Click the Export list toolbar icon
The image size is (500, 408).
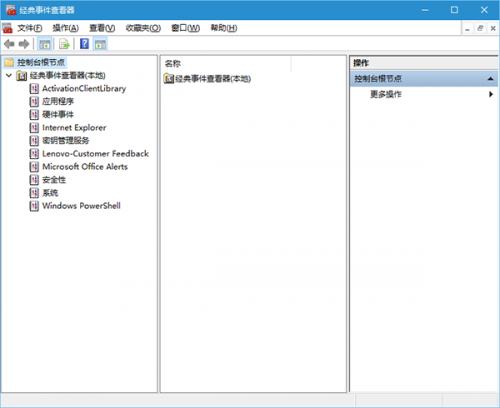click(64, 44)
